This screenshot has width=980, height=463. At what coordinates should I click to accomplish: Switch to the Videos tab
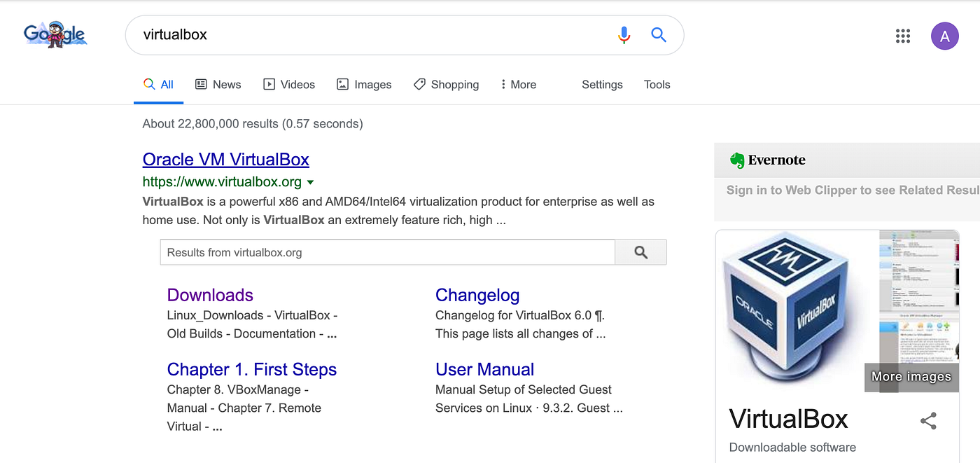coord(289,85)
